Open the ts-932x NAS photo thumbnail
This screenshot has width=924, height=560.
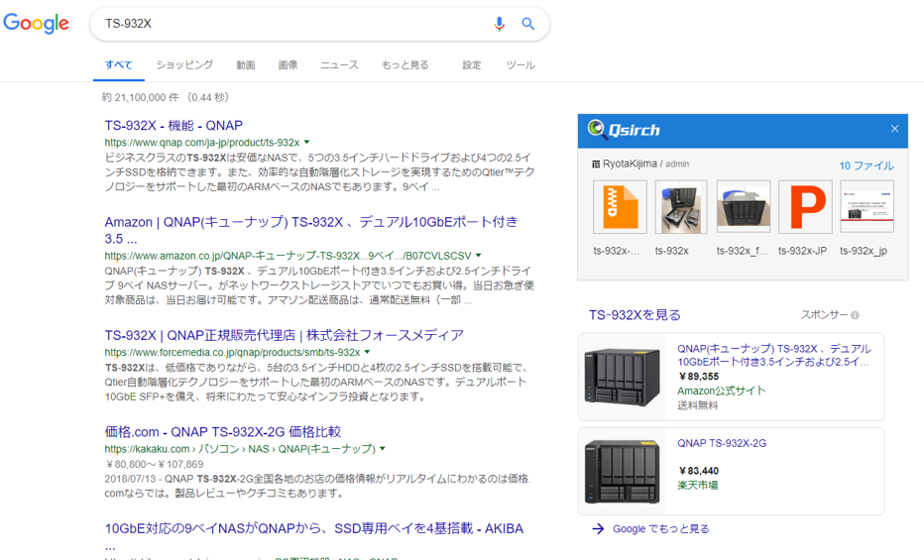[681, 206]
